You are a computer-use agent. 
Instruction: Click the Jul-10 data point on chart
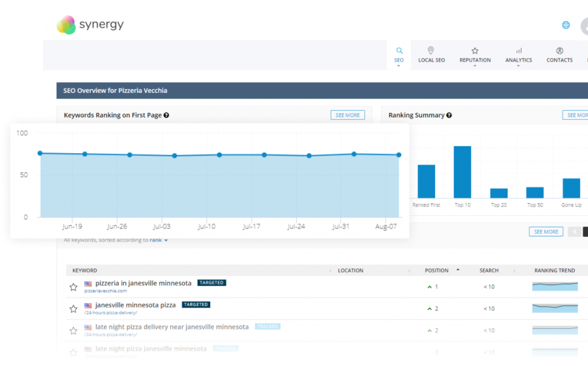coord(219,155)
